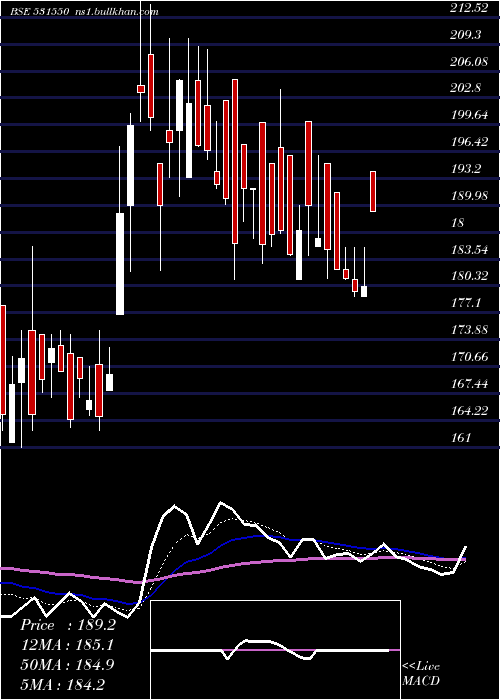Image resolution: width=500 pixels, height=700 pixels.
Task: Click the 193.2 price axis label
Action: click(465, 169)
